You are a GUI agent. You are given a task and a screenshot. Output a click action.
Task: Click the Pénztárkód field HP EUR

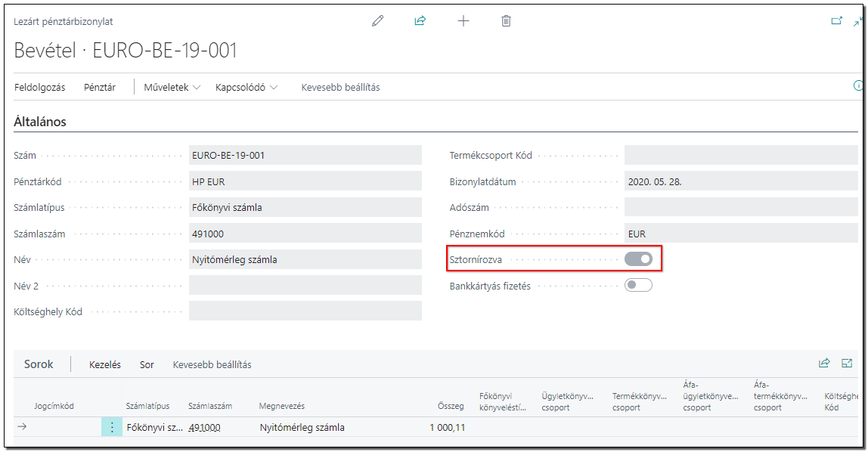305,181
